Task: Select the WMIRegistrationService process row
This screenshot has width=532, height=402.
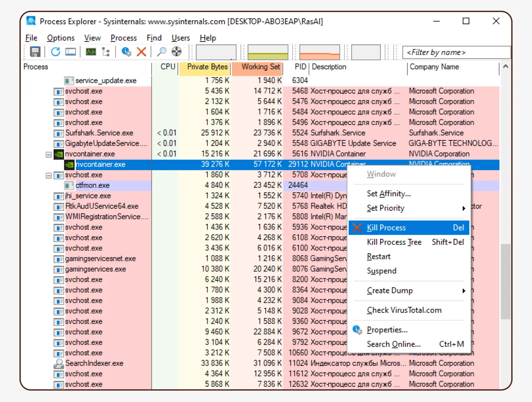Action: [261, 217]
